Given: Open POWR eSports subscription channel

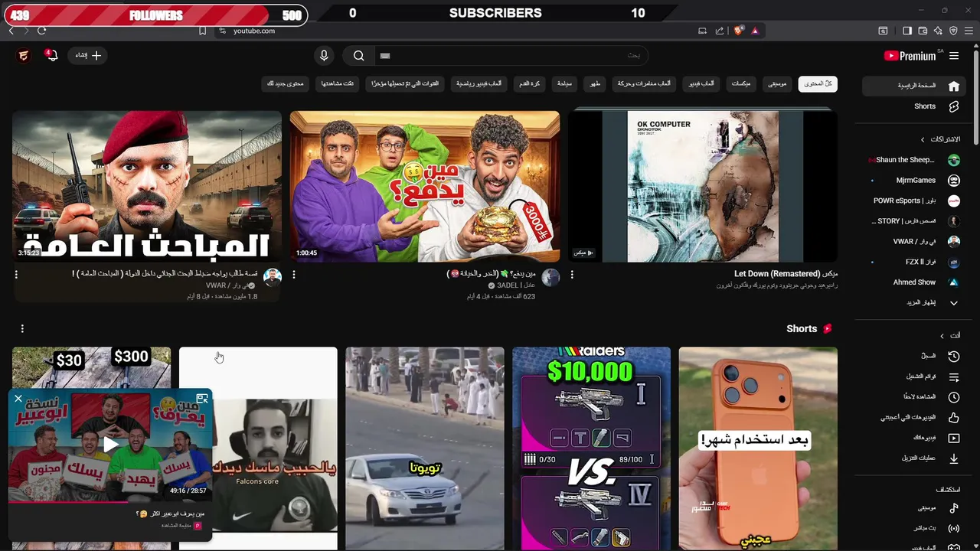Looking at the screenshot, I should [x=913, y=201].
